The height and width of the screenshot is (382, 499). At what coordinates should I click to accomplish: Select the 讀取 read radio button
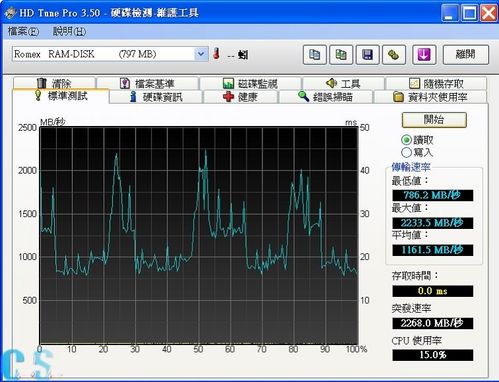click(406, 140)
